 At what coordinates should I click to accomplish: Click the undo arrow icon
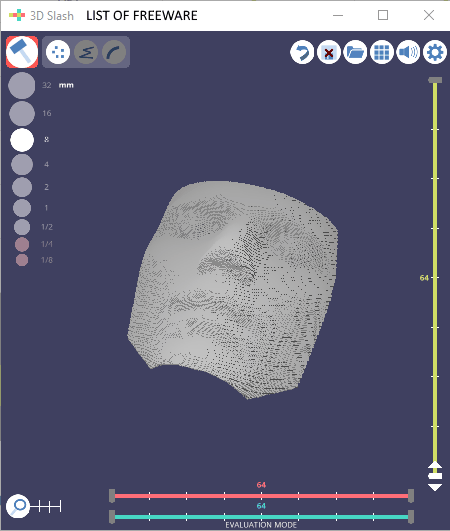302,52
